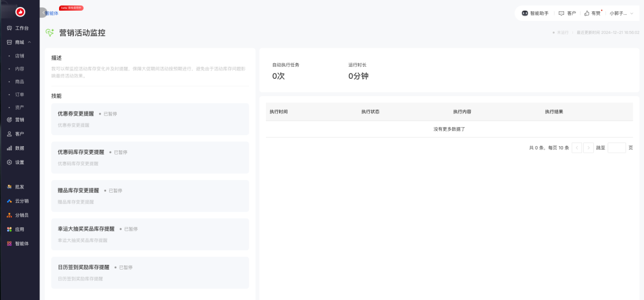Viewport: 644px width, 300px height.
Task: Click the 数据 bar chart icon
Action: click(x=10, y=148)
